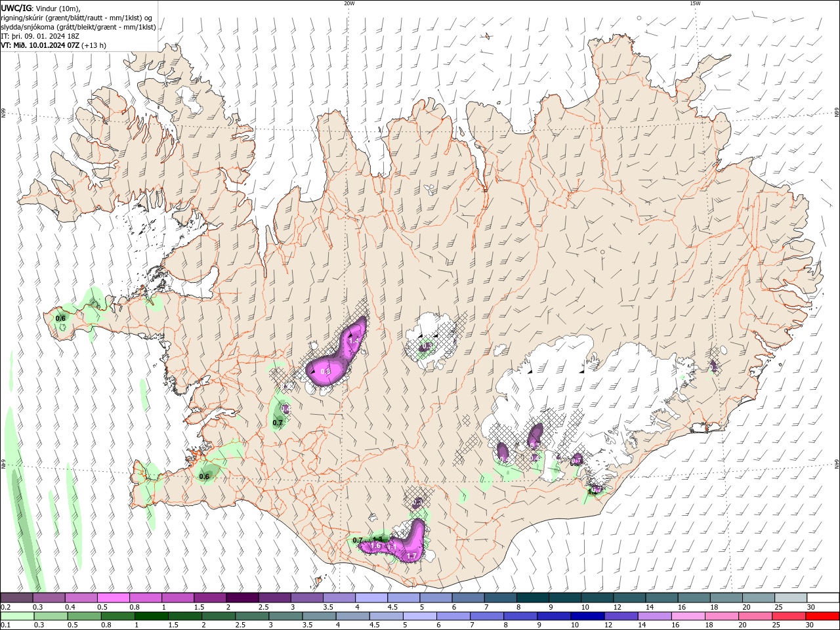Image resolution: width=840 pixels, height=630 pixels.
Task: Select the lower legend pale green swatch labeled 0.1
Action: (17, 616)
